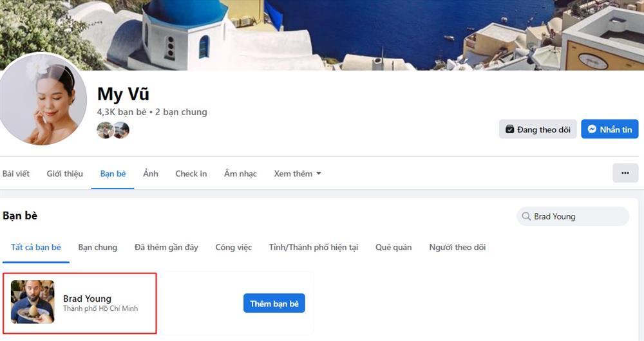Click the magnifier search icon
The height and width of the screenshot is (341, 644).
(x=526, y=216)
